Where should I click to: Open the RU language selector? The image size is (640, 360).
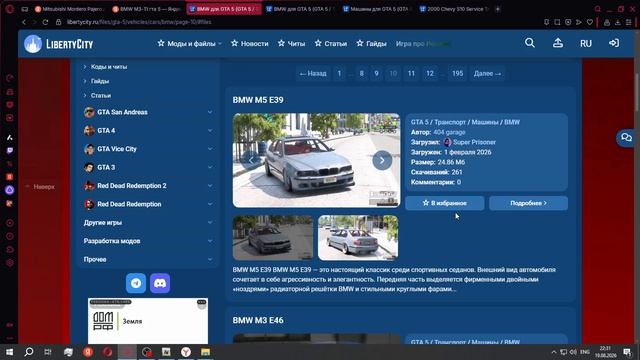click(x=586, y=43)
